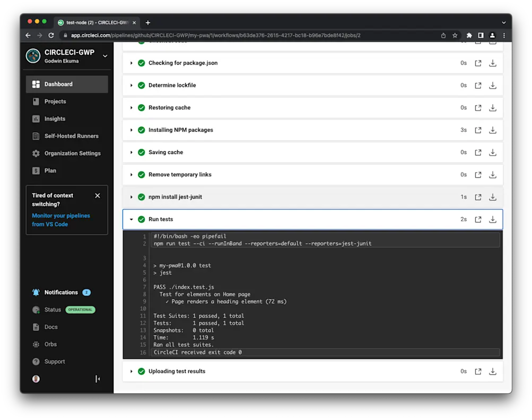Open Support link in sidebar
Image resolution: width=532 pixels, height=420 pixels.
click(55, 362)
